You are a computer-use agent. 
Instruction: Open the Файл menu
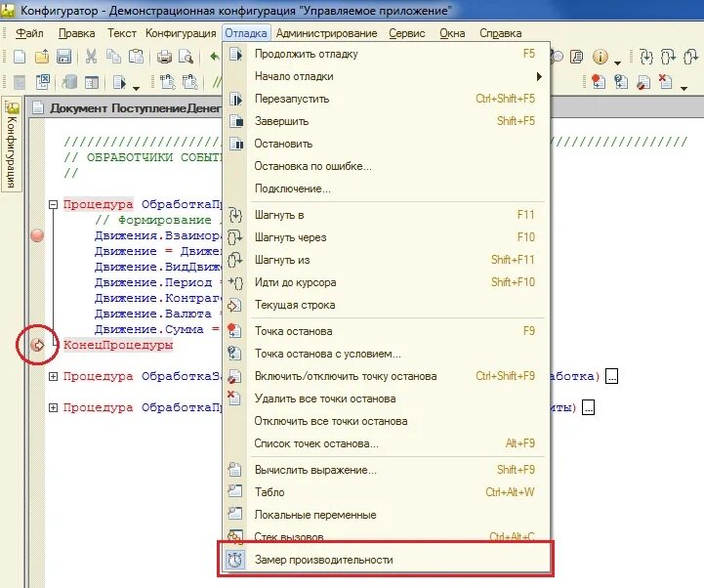29,33
